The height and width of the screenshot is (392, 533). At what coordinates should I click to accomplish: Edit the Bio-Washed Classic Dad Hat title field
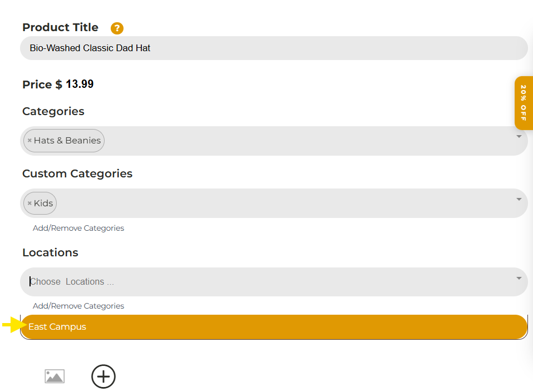tap(274, 48)
